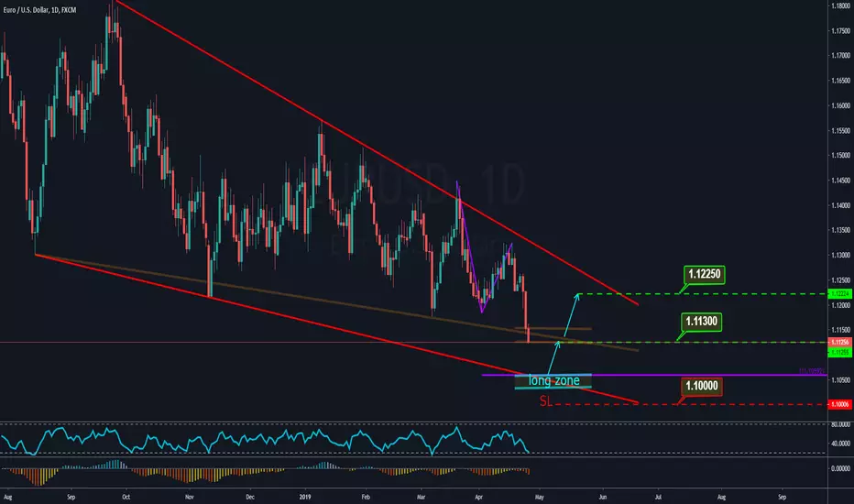Click the 1.14500 price scale label

point(840,181)
